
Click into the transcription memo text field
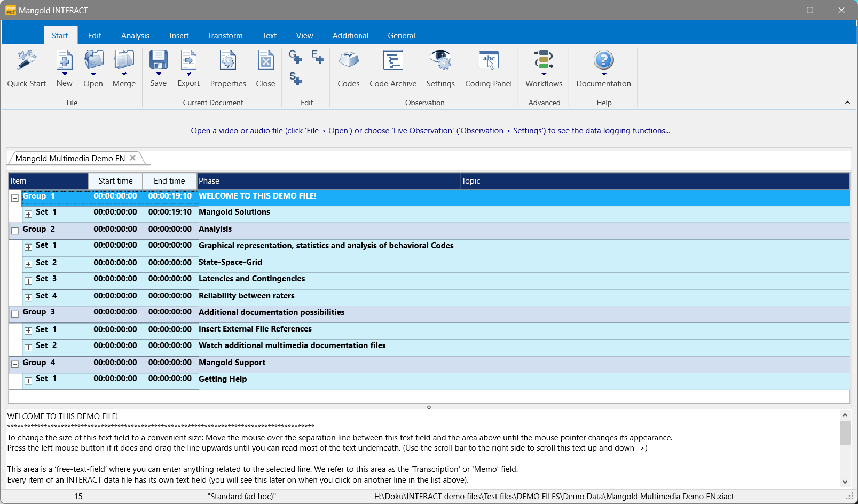coord(423,448)
